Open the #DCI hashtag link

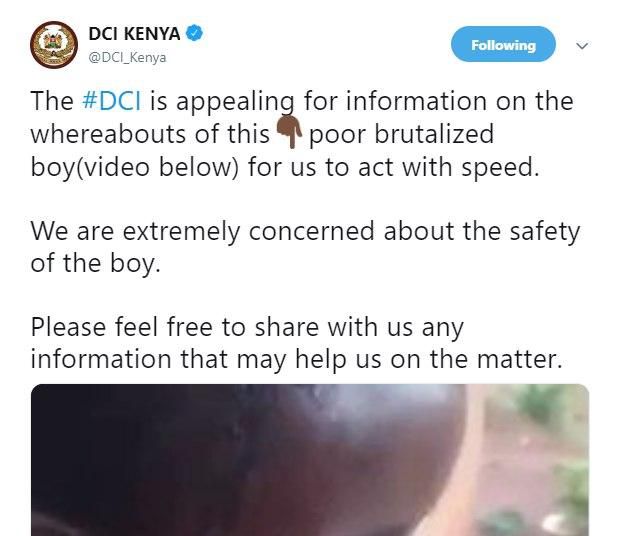[x=111, y=101]
